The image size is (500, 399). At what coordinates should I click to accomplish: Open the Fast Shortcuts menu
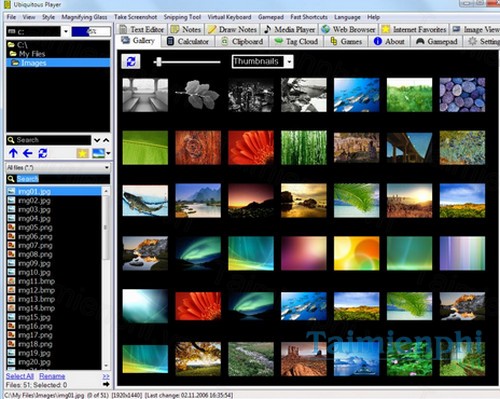309,17
